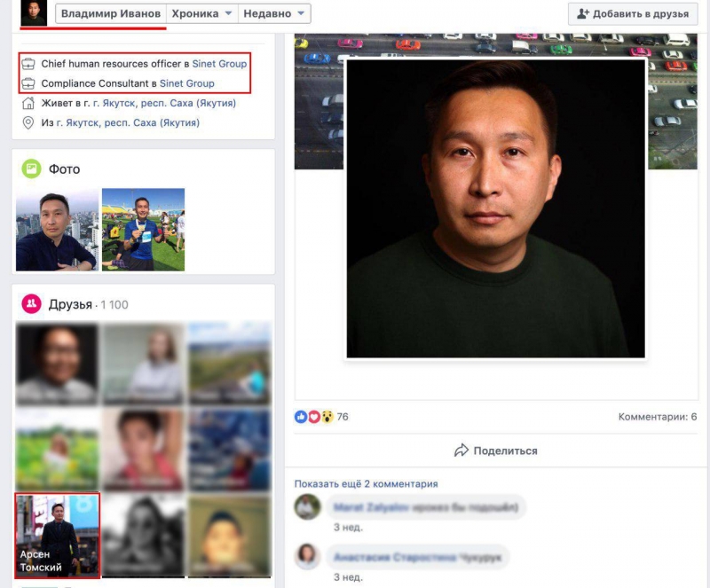710x588 pixels.
Task: Open the first selfie photo thumbnail
Action: point(57,230)
